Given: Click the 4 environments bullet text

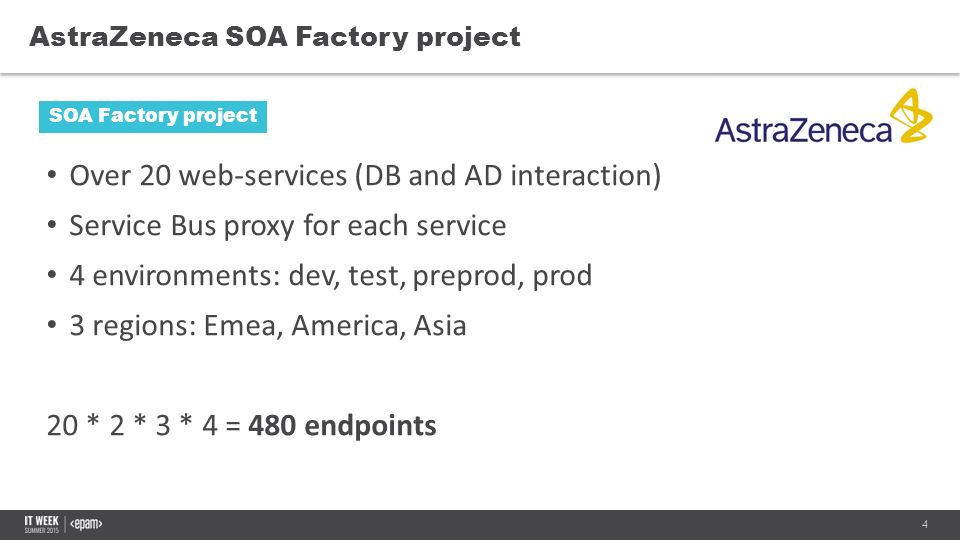Looking at the screenshot, I should pyautogui.click(x=331, y=276).
